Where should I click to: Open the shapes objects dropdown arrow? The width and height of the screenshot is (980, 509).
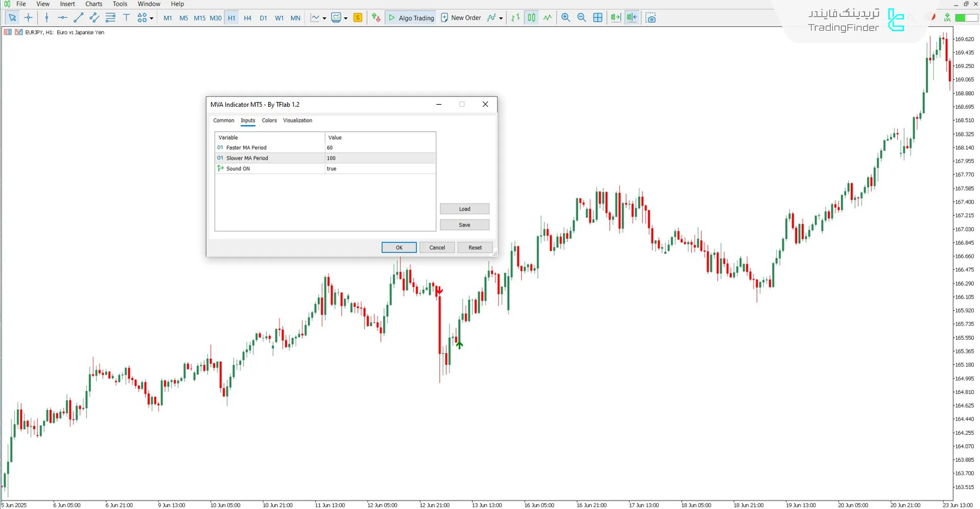pyautogui.click(x=152, y=18)
